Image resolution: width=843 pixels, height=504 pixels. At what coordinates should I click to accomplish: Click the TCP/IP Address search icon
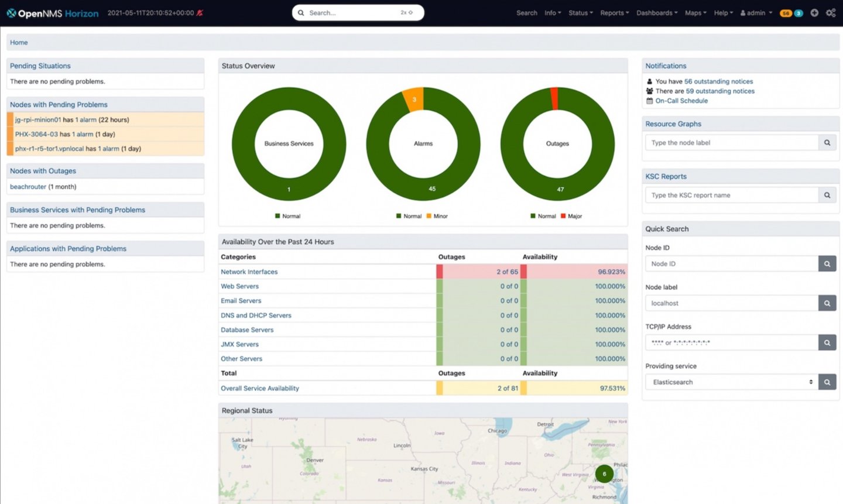[x=827, y=342]
